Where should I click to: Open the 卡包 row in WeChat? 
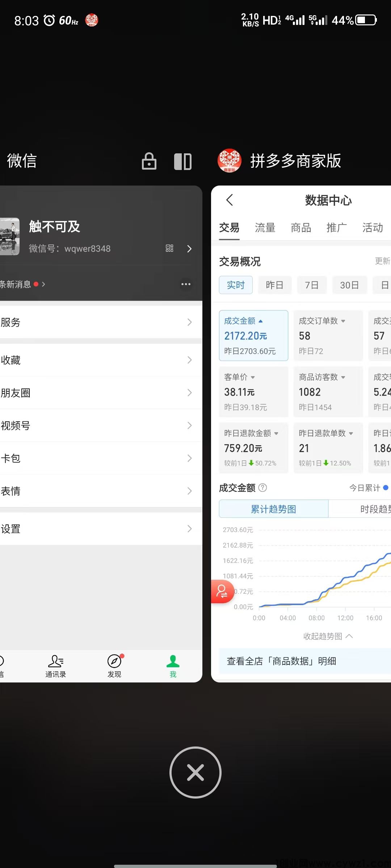pos(101,458)
